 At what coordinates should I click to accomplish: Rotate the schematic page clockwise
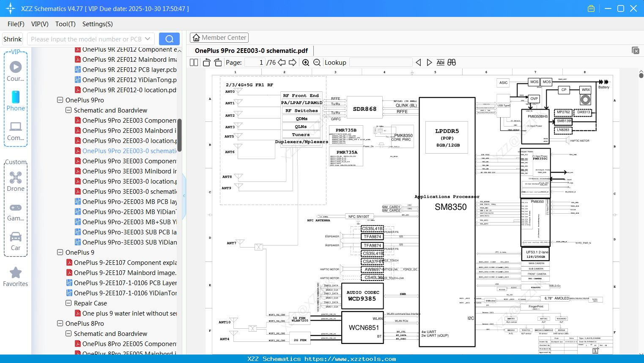[x=217, y=62]
